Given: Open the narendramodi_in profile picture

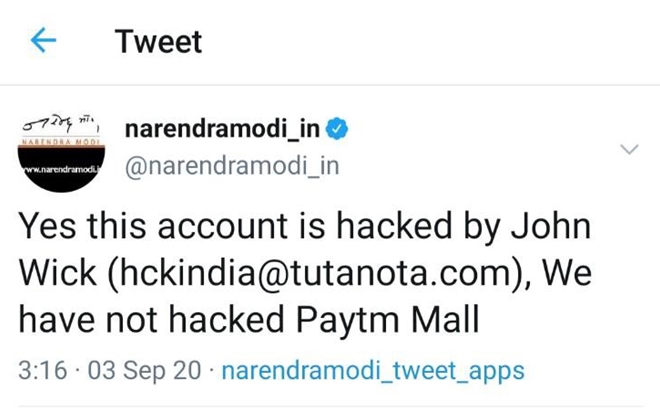Looking at the screenshot, I should 61,152.
